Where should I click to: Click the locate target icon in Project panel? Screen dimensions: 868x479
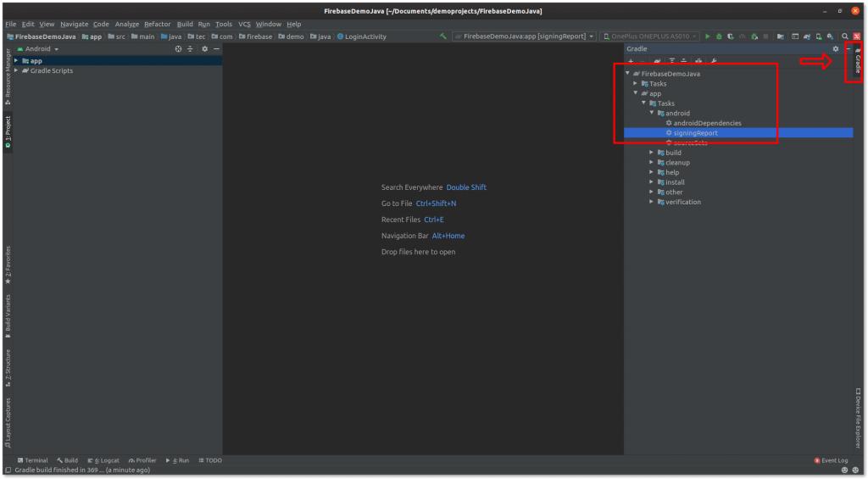tap(178, 48)
